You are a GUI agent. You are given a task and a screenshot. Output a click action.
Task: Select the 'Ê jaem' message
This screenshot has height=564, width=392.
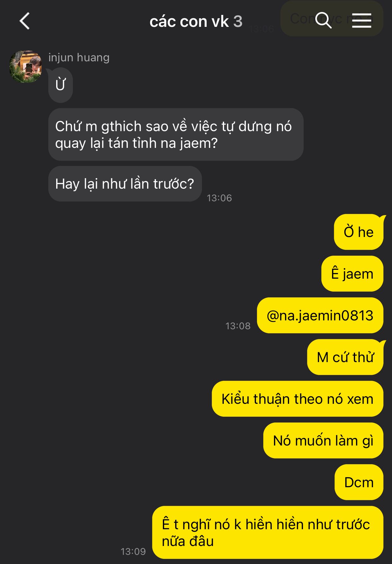tap(352, 274)
